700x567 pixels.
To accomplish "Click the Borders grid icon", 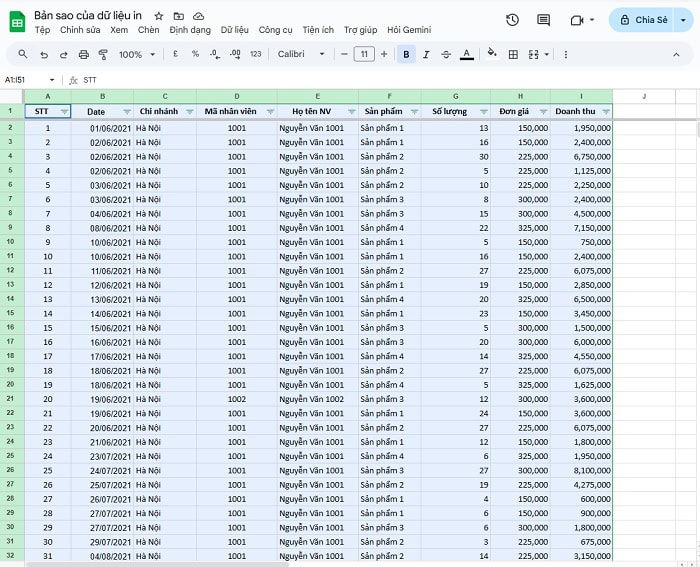I will (513, 54).
